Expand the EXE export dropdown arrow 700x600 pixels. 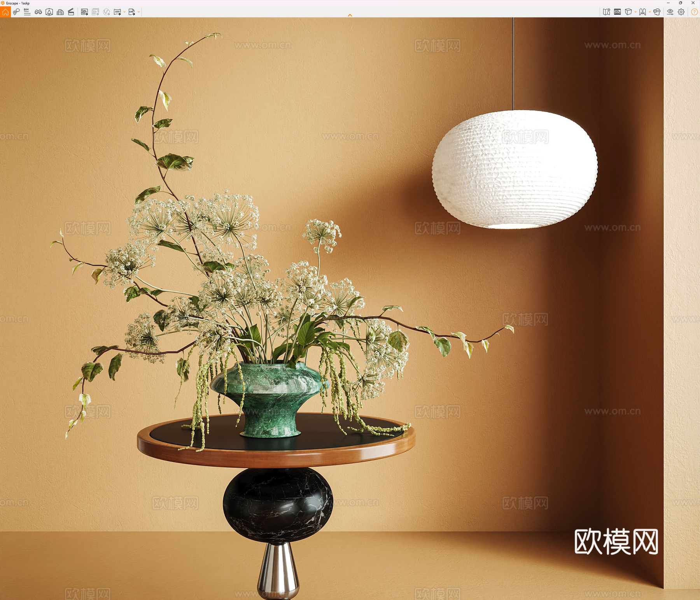tap(139, 12)
